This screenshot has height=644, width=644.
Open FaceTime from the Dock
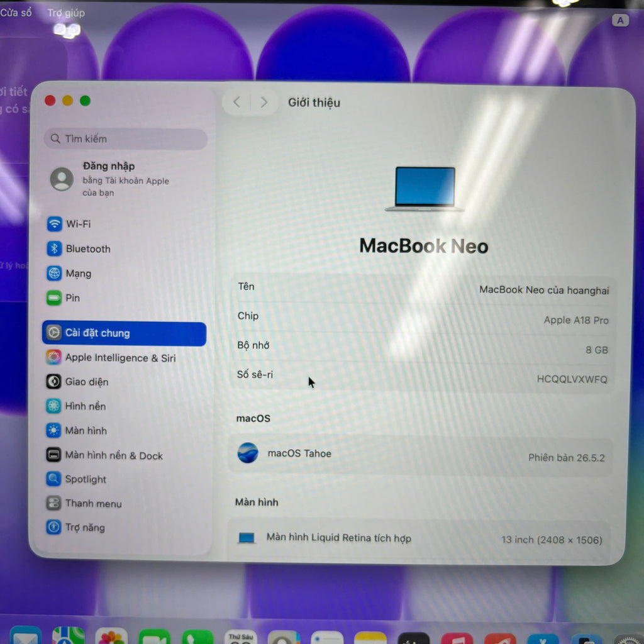[x=155, y=636]
